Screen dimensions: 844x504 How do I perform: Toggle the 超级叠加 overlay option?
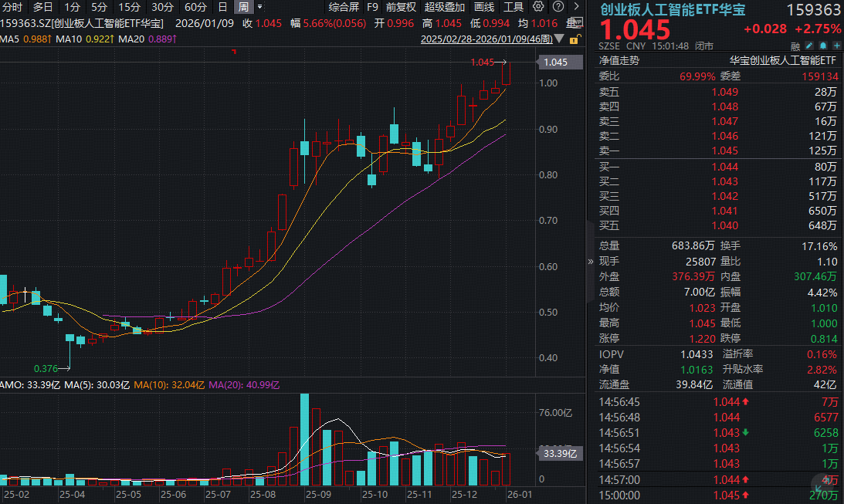click(445, 7)
